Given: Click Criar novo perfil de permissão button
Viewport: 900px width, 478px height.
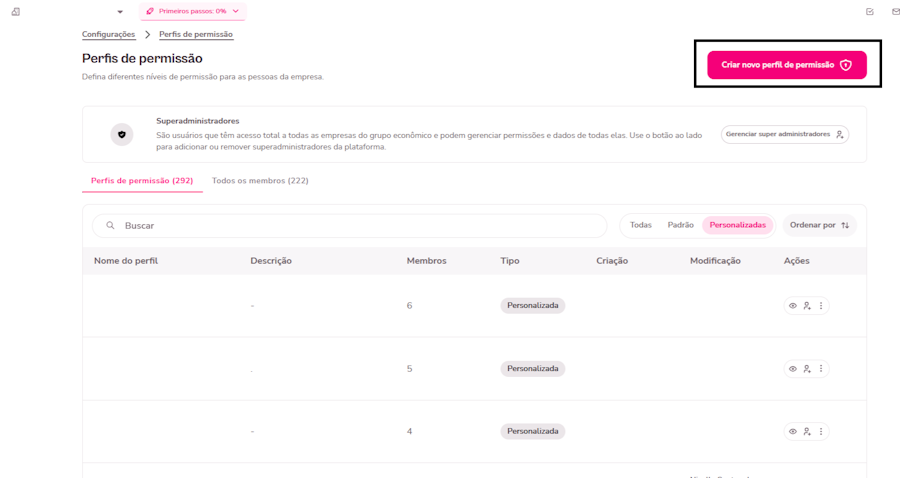Looking at the screenshot, I should pyautogui.click(x=786, y=65).
